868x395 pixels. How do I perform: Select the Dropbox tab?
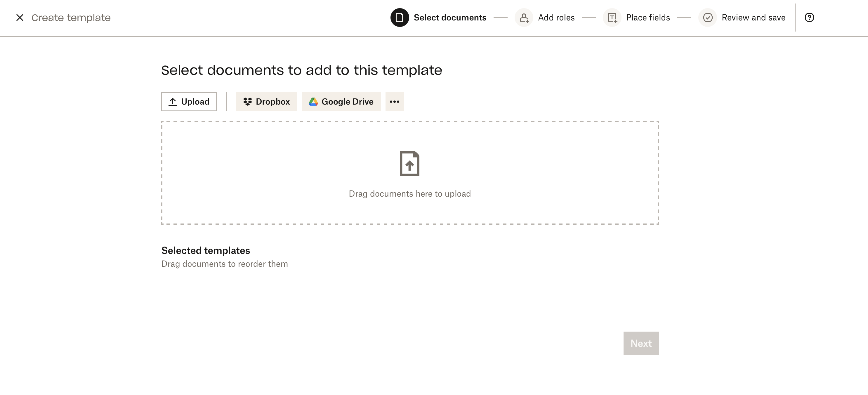coord(266,101)
